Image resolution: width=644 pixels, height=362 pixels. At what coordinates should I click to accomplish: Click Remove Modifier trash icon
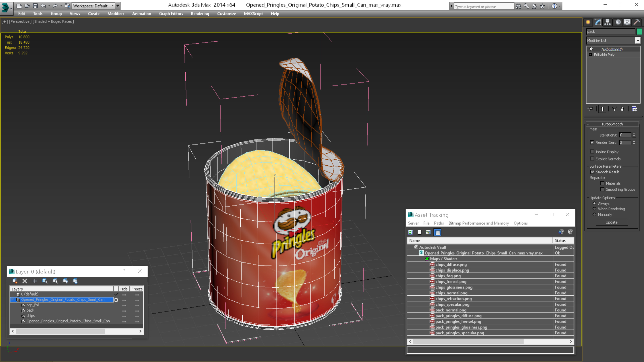click(x=622, y=109)
